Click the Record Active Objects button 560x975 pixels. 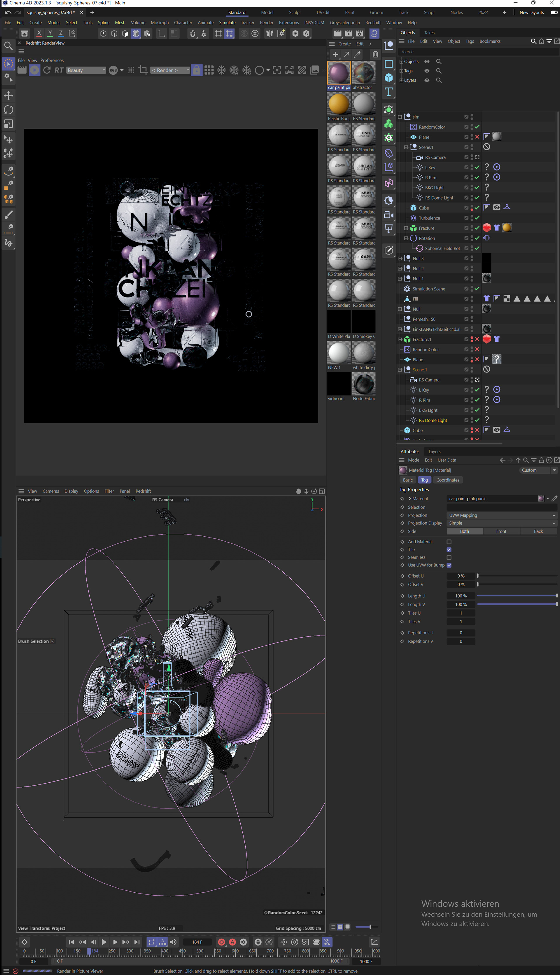pyautogui.click(x=222, y=942)
